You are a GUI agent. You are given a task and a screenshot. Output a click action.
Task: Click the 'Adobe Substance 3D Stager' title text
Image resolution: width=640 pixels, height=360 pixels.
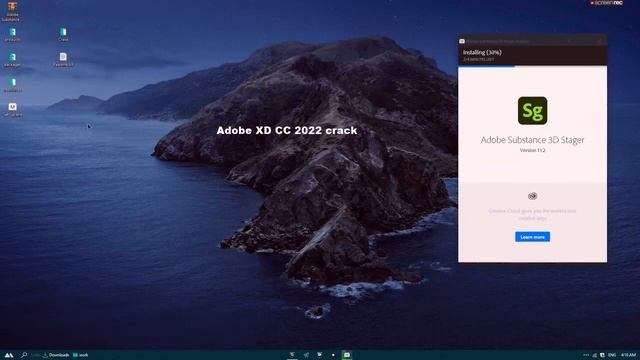(x=532, y=140)
